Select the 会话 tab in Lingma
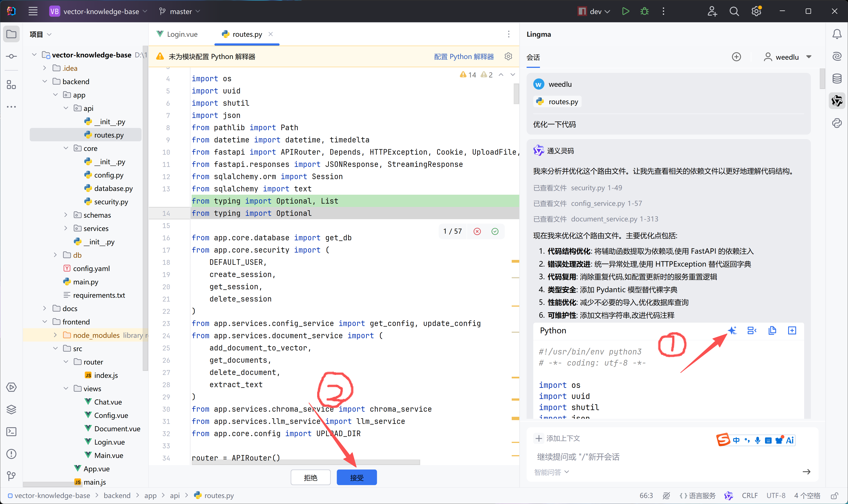 click(x=533, y=57)
